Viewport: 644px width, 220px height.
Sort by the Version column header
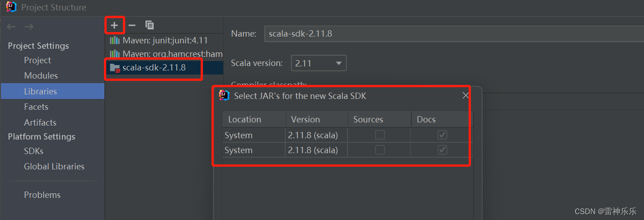316,119
